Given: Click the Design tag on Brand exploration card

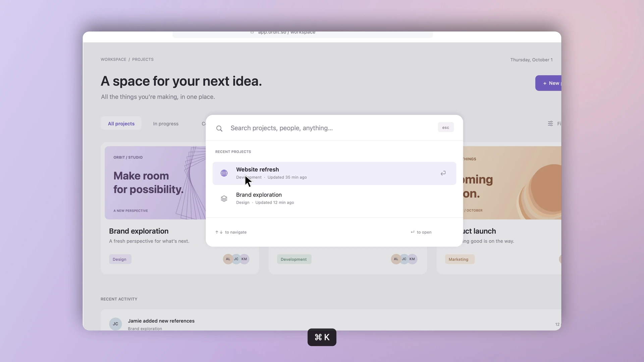Looking at the screenshot, I should coord(120,259).
